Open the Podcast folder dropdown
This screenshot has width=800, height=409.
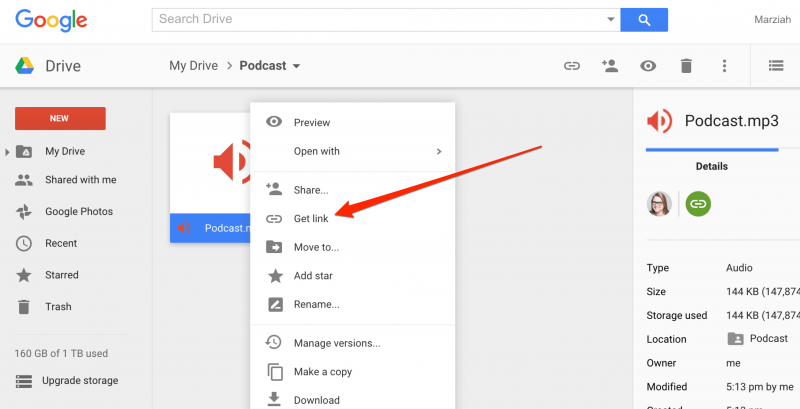pos(296,66)
